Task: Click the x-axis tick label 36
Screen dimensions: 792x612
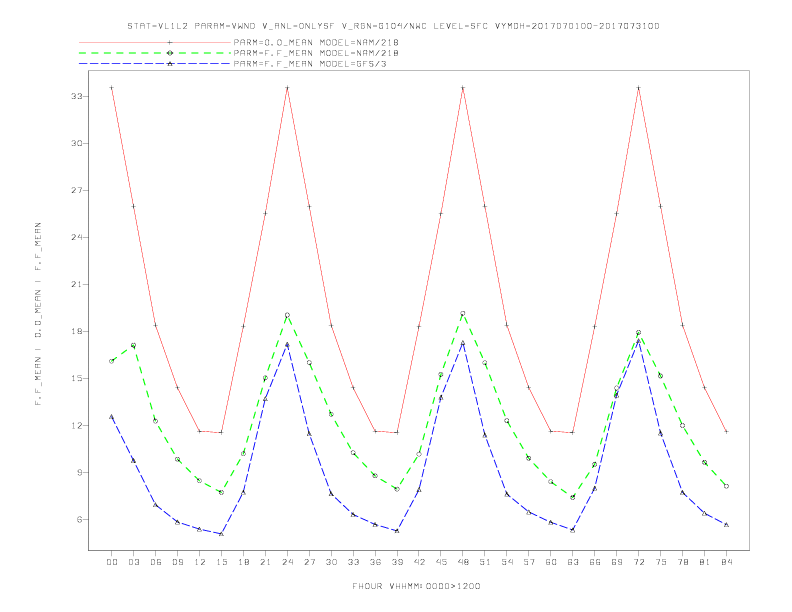Action: tap(375, 562)
